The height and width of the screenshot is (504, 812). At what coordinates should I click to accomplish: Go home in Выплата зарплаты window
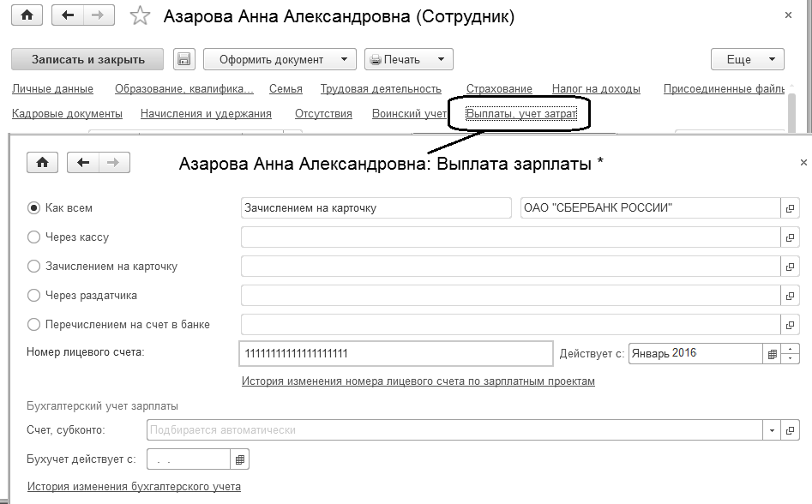(x=43, y=163)
